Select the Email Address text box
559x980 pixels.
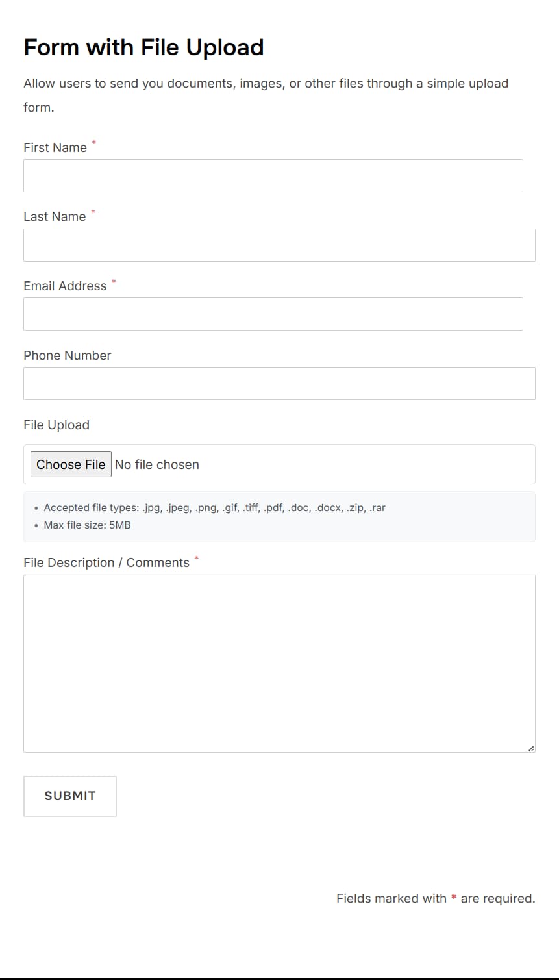pyautogui.click(x=273, y=314)
